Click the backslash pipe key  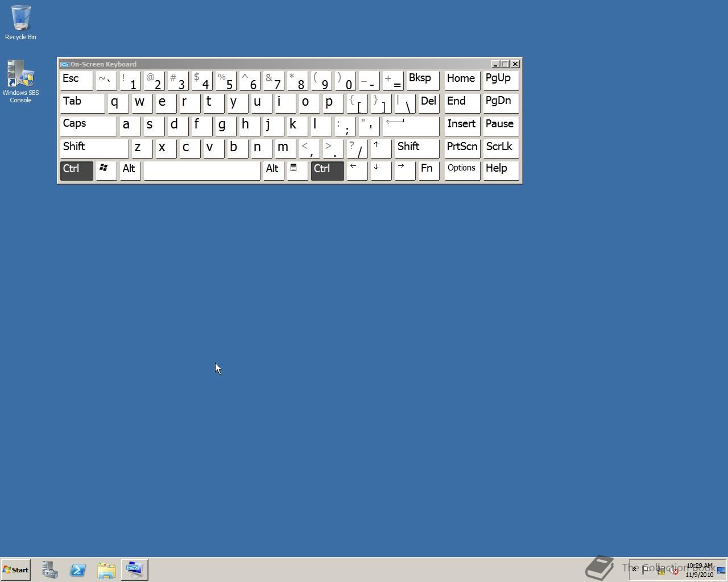405,103
